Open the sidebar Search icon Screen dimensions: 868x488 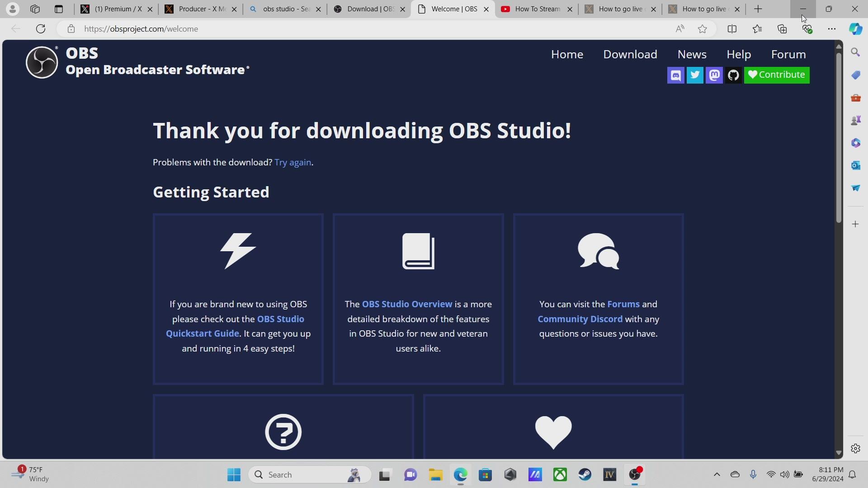[855, 52]
